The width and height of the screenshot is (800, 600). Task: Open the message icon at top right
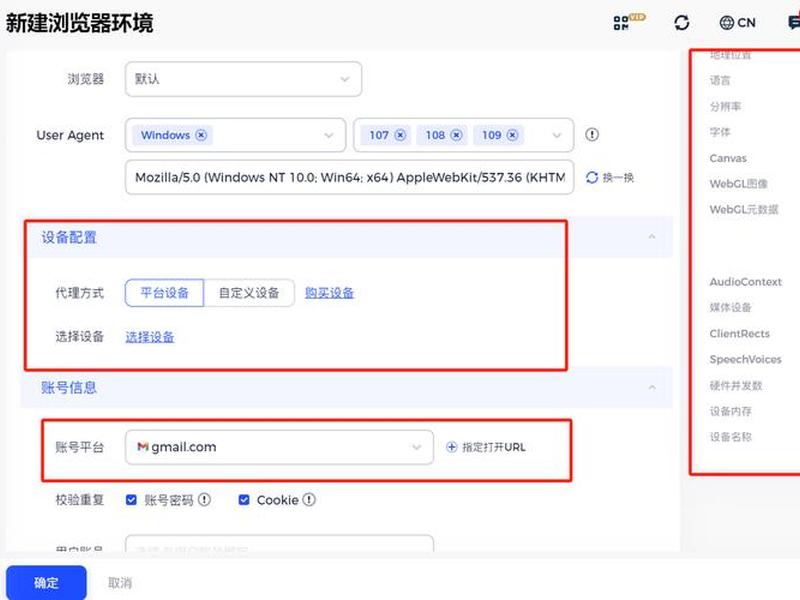pos(794,22)
